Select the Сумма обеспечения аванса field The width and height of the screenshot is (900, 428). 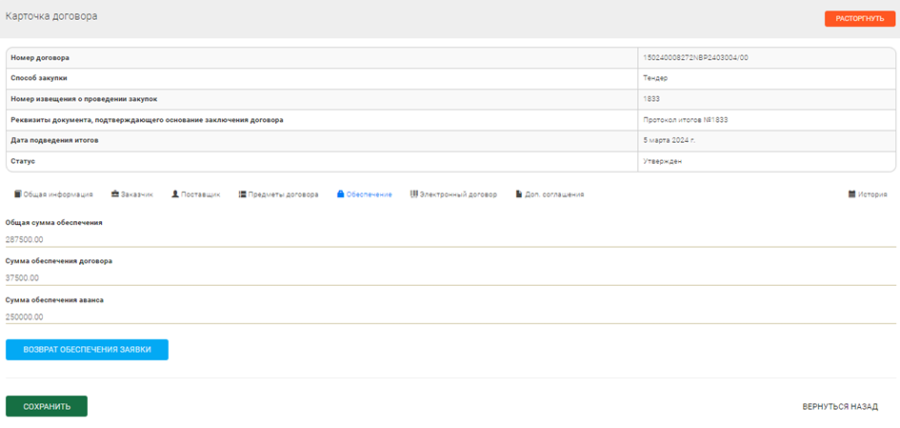[x=450, y=317]
